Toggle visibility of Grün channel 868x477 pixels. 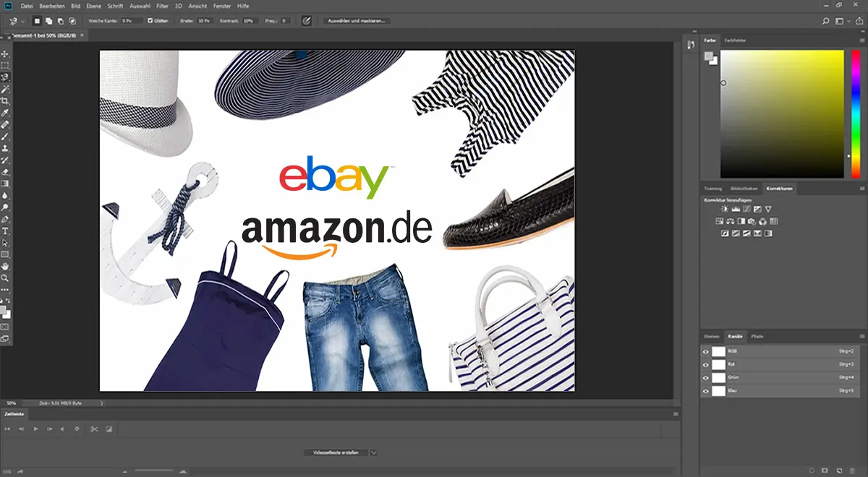pyautogui.click(x=705, y=377)
